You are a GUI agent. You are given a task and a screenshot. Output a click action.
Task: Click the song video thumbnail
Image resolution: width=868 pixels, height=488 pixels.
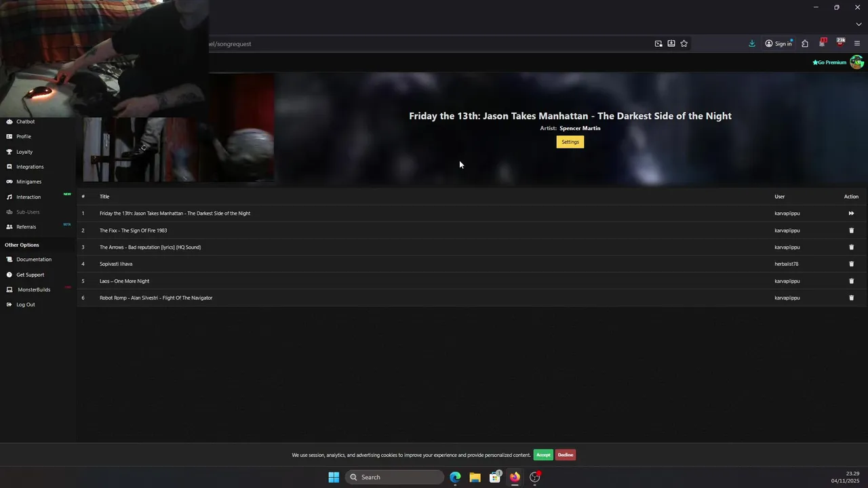tap(178, 149)
